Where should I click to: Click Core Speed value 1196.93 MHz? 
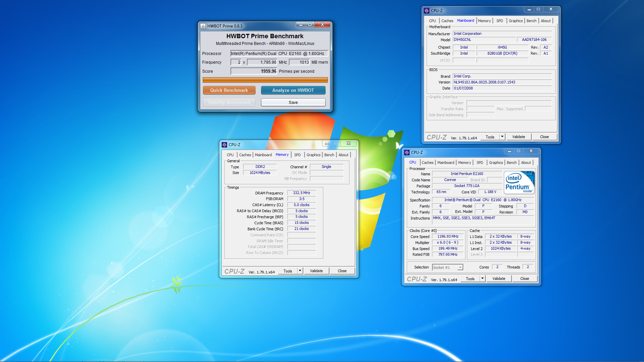448,236
